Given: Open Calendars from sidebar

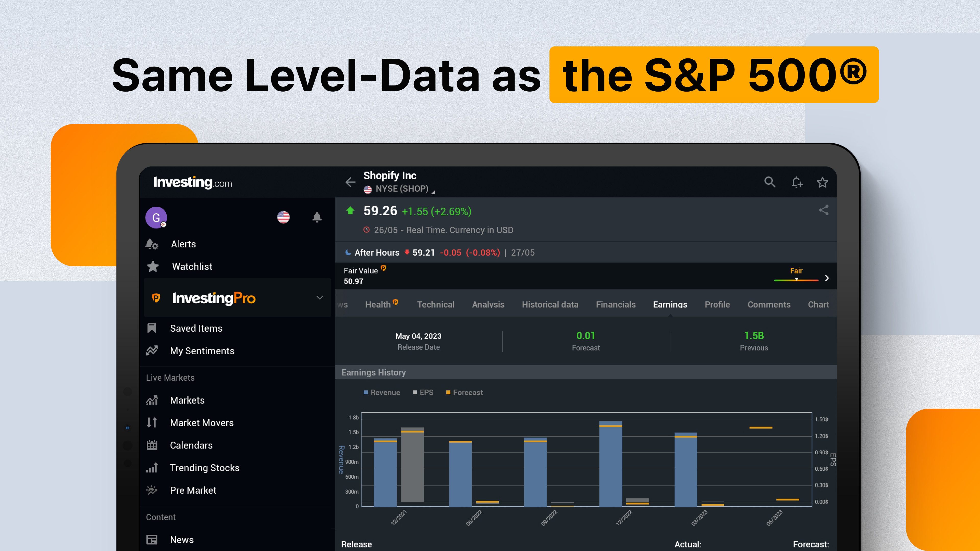Looking at the screenshot, I should click(191, 445).
